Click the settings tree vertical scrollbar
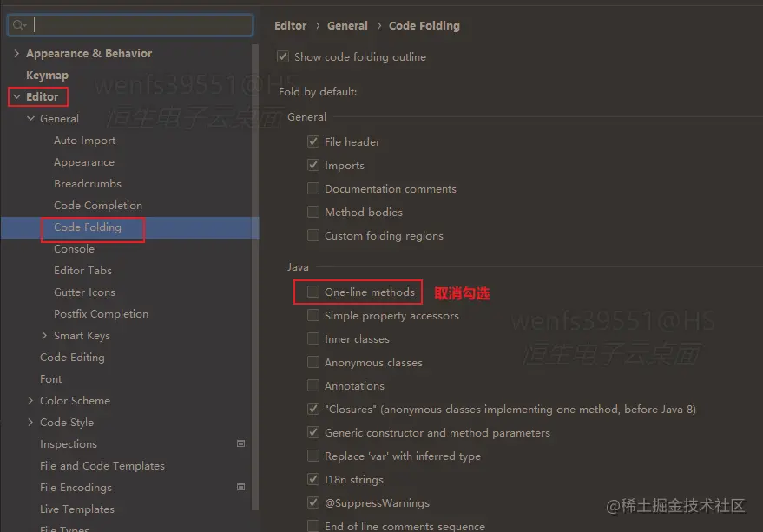 [255, 278]
